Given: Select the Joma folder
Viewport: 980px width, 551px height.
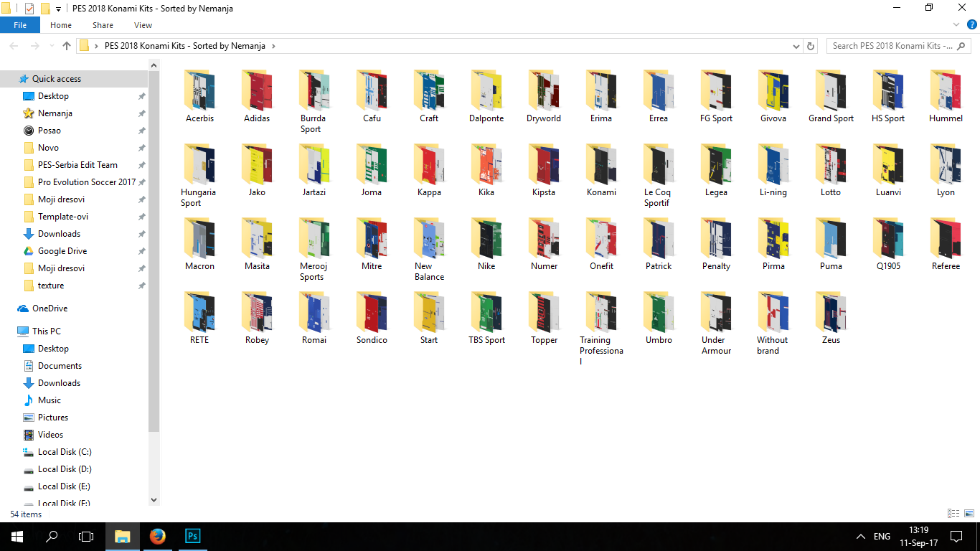Looking at the screenshot, I should 372,171.
